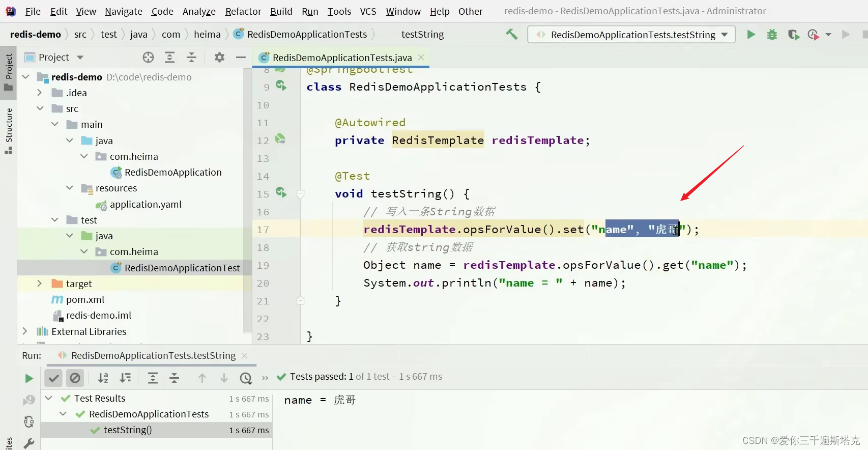Image resolution: width=868 pixels, height=450 pixels.
Task: Run RedisDemoApplicationTests.testString with green play button
Action: tap(751, 35)
